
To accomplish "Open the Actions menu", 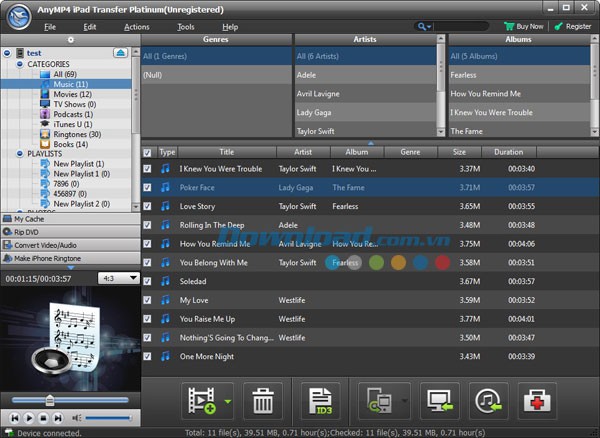I will pyautogui.click(x=137, y=27).
